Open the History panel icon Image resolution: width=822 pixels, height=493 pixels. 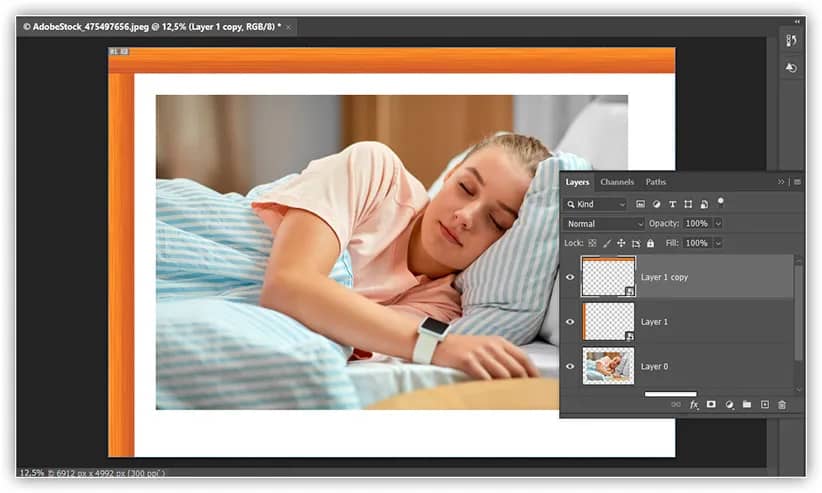coord(791,68)
